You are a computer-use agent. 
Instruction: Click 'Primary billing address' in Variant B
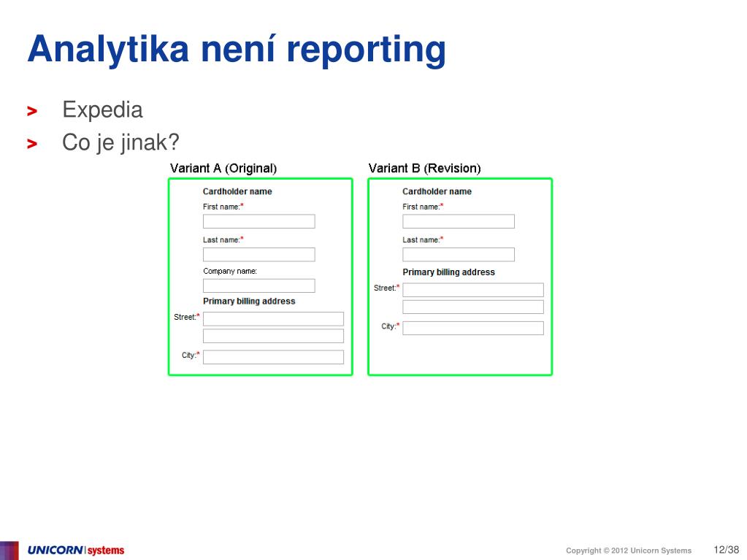[x=449, y=272]
